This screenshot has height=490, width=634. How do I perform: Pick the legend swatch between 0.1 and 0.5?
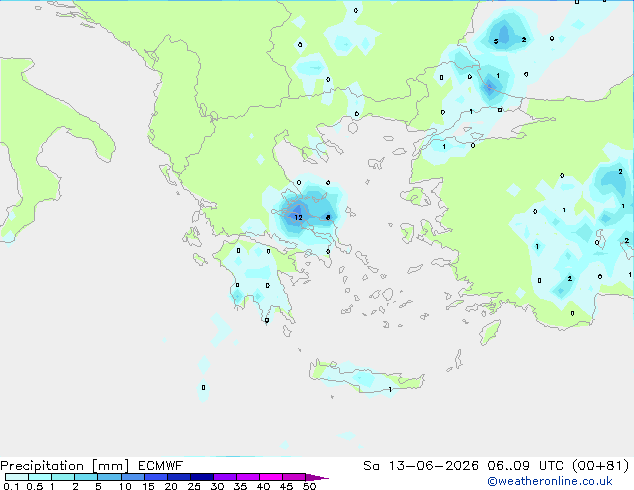[x=17, y=477]
